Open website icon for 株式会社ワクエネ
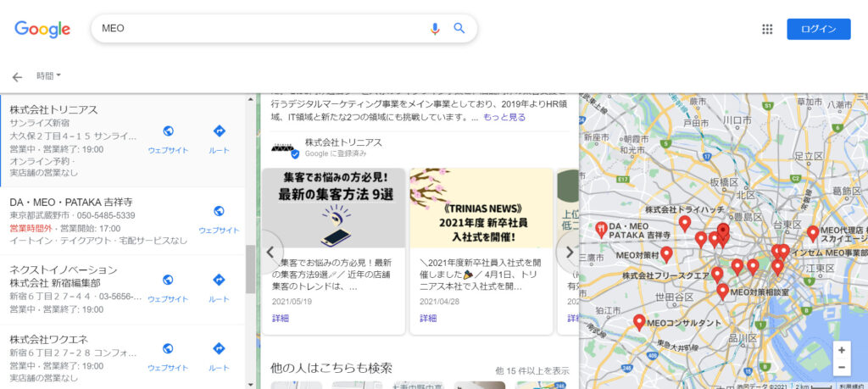Viewport: 868px width, 389px height. 169,348
